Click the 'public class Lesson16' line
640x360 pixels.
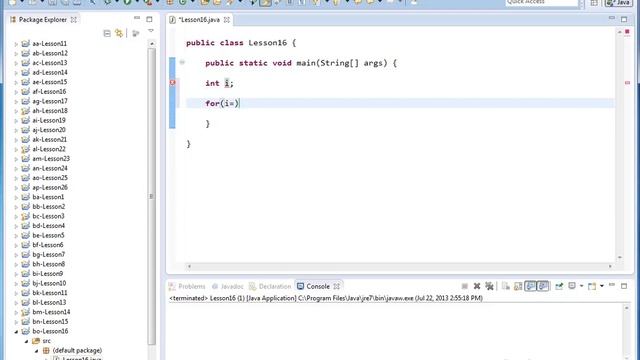[241, 43]
